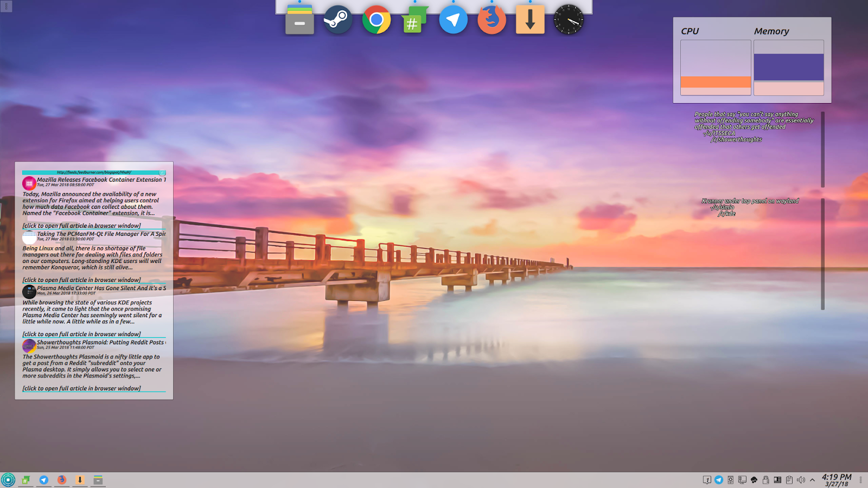This screenshot has height=488, width=868.
Task: Open the orange download-arrow app from the dock
Action: (x=530, y=19)
